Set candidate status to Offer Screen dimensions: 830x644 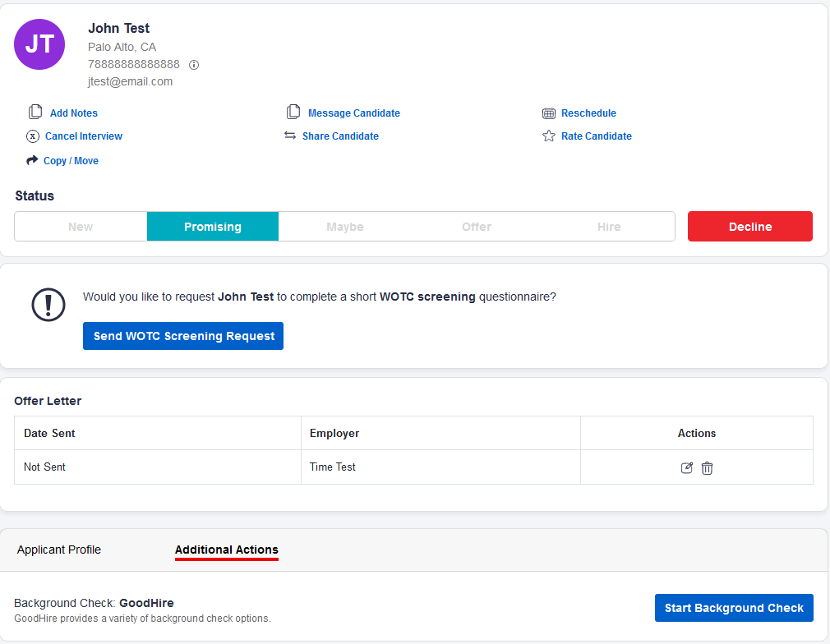(477, 227)
